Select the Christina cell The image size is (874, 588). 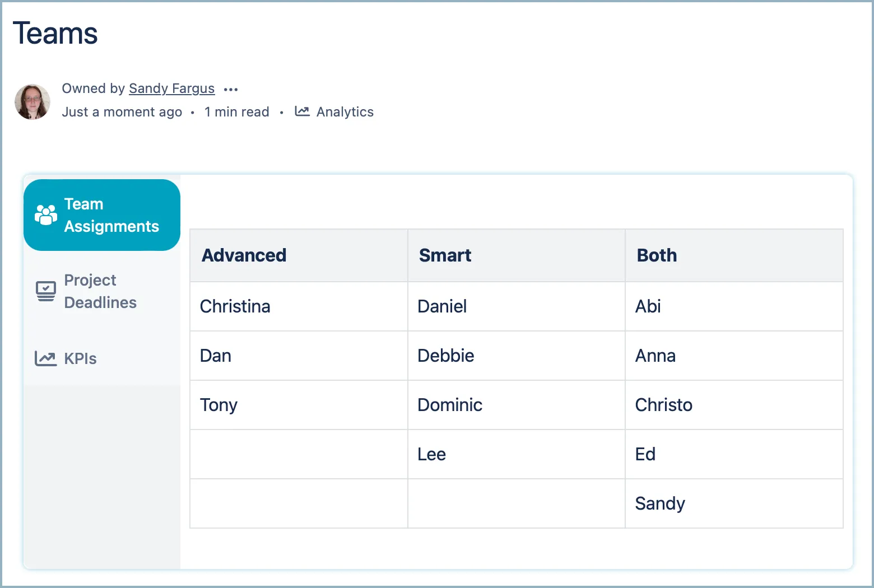[x=299, y=306]
